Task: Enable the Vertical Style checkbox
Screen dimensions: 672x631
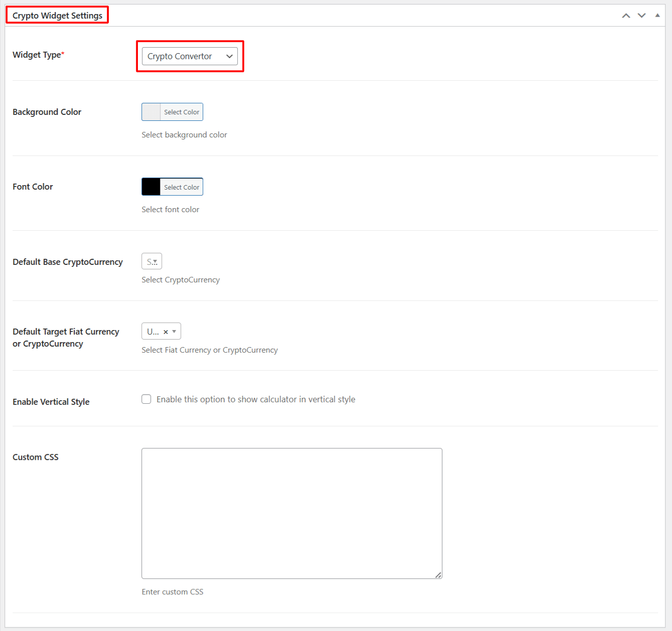Action: click(146, 399)
